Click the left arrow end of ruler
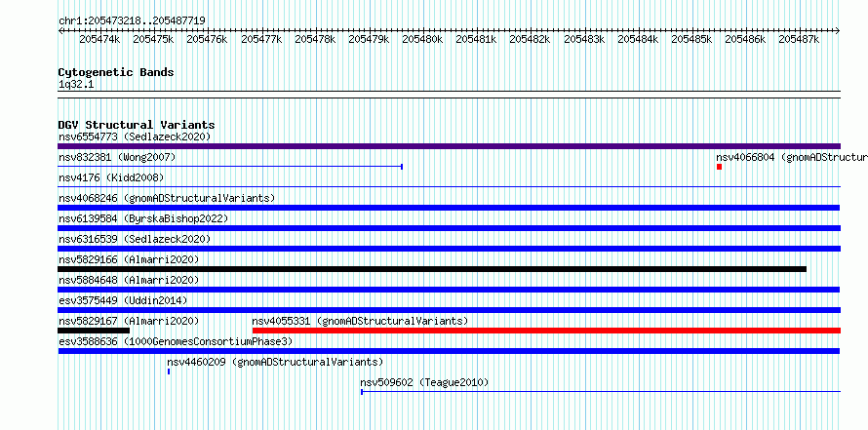This screenshot has height=430, width=868. click(x=60, y=31)
